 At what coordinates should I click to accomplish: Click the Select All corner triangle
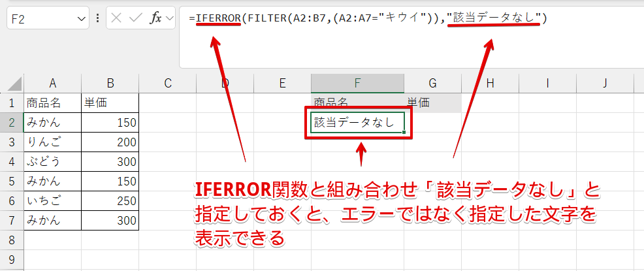(x=15, y=84)
